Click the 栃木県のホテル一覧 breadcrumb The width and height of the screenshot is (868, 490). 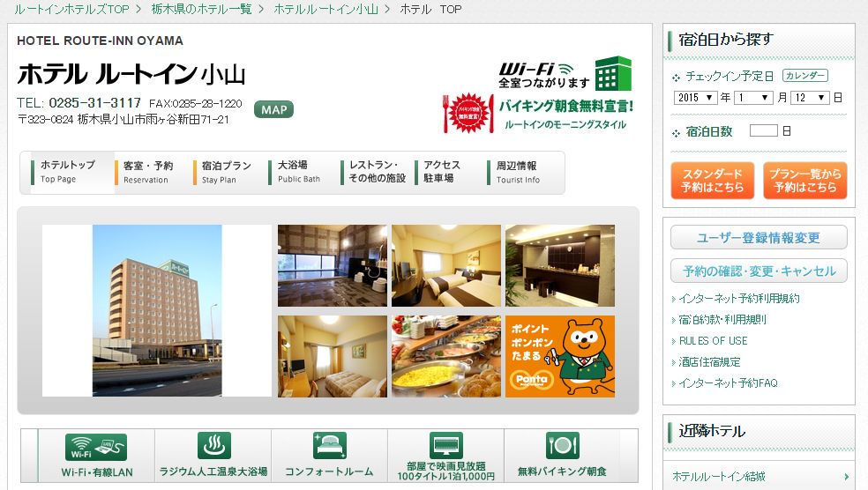[x=201, y=9]
